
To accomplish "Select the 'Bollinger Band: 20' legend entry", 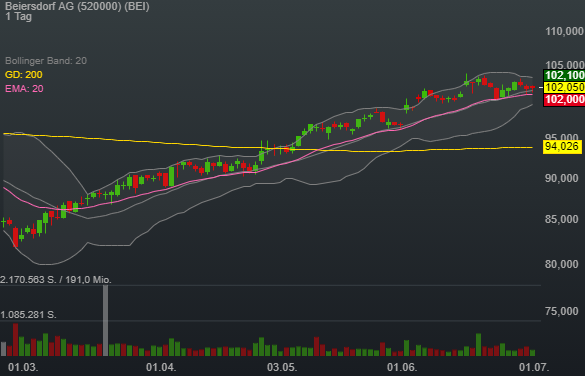I will point(46,60).
